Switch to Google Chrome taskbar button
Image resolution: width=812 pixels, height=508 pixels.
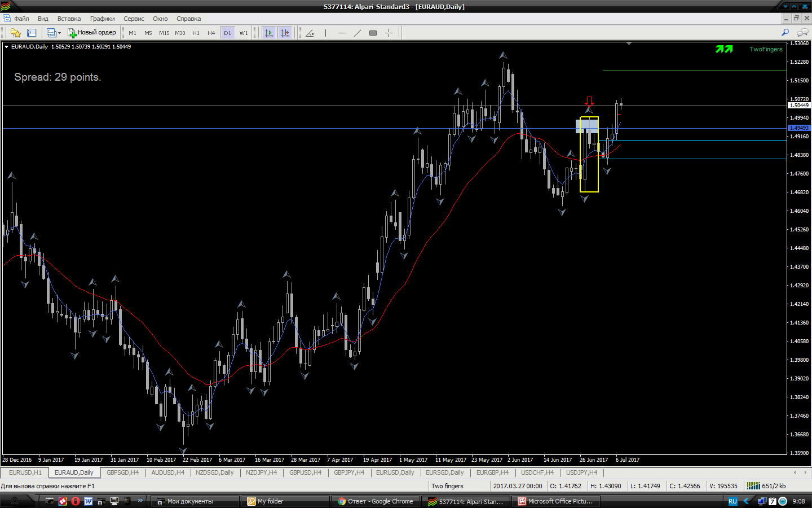tap(376, 501)
